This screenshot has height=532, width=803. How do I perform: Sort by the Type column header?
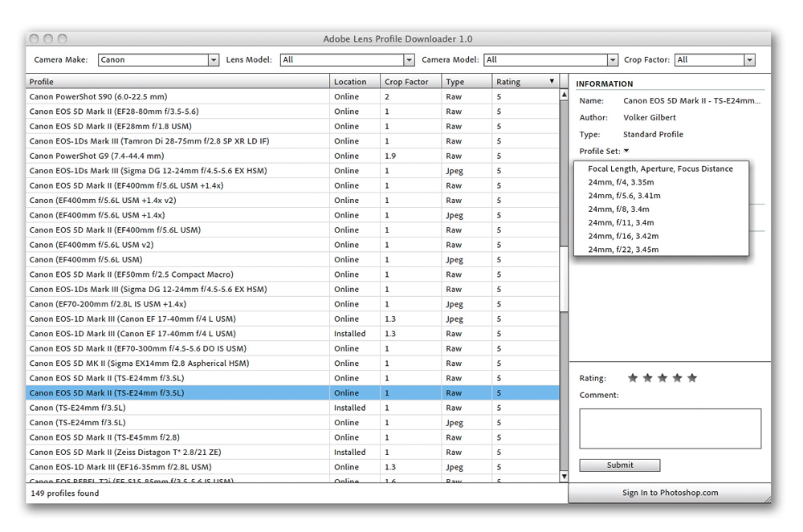tap(466, 81)
